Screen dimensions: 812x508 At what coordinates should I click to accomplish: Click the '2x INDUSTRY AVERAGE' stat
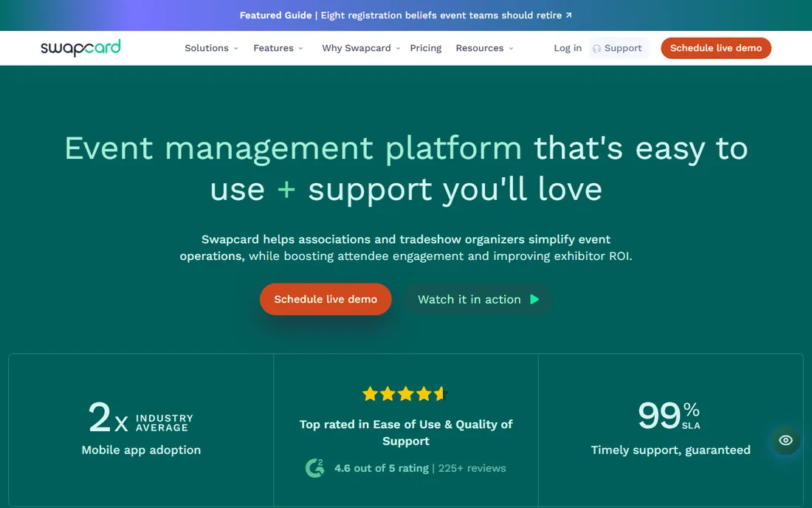(141, 417)
